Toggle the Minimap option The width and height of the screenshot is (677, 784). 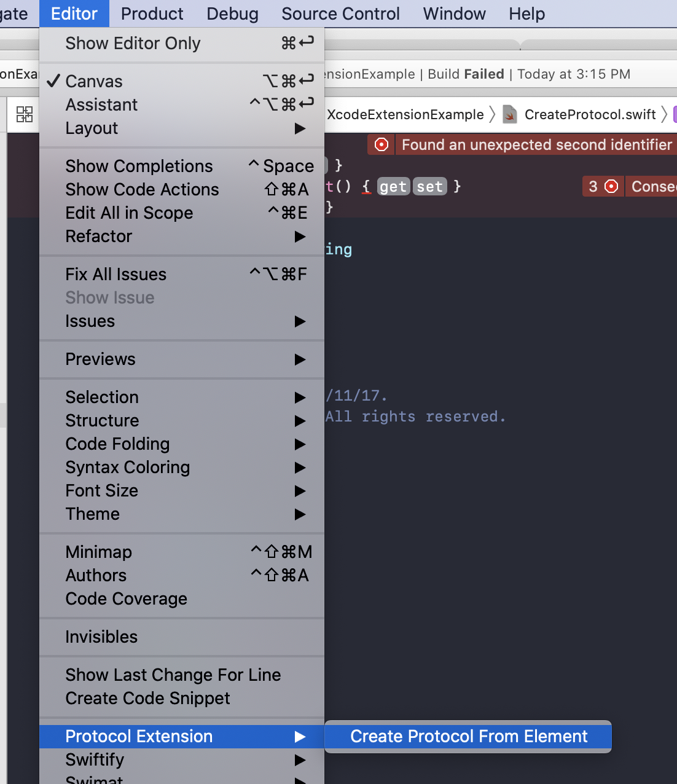click(x=182, y=552)
